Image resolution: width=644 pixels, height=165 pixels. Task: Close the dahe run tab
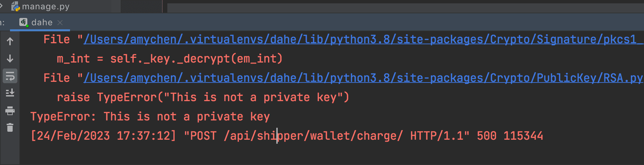tap(60, 22)
